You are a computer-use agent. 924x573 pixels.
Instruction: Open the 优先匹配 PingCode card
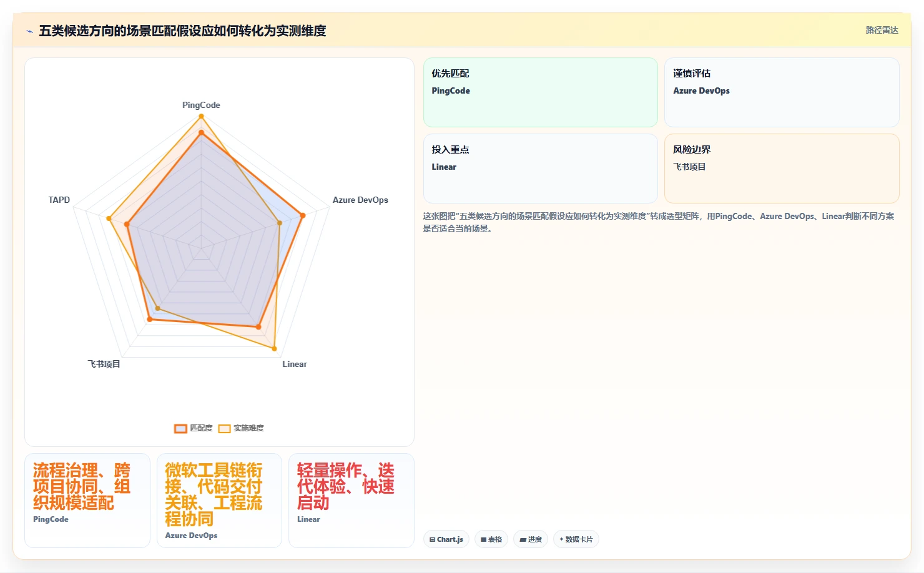tap(541, 92)
